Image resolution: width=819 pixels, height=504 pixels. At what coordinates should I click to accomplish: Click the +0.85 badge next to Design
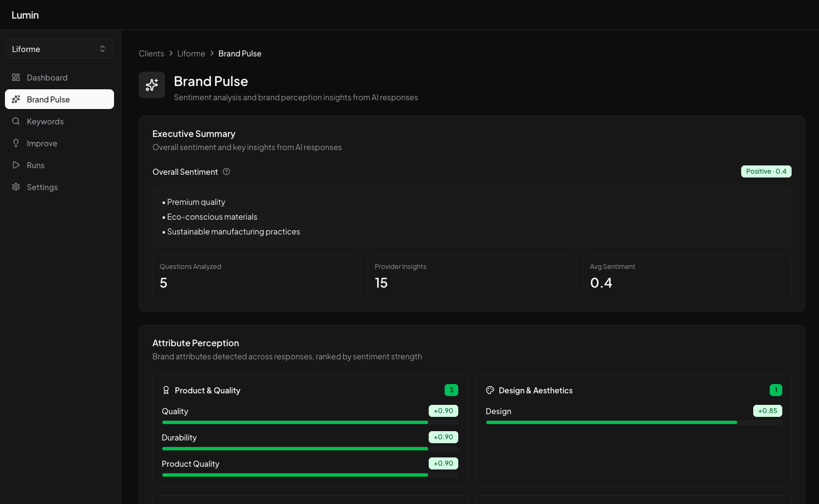click(x=767, y=410)
